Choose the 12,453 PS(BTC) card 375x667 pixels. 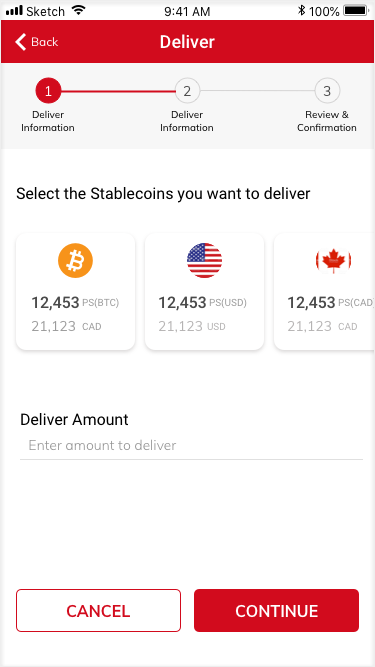[76, 292]
